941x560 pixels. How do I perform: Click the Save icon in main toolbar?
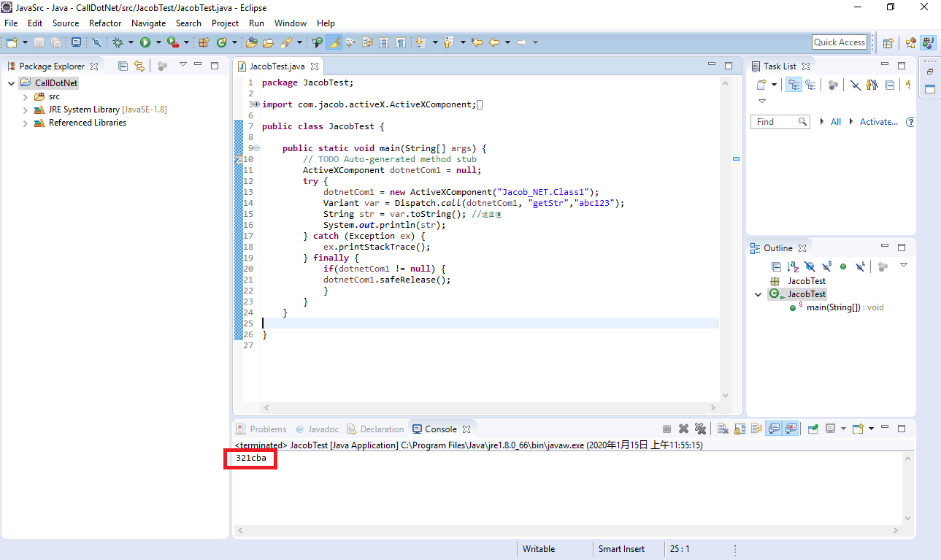pos(39,43)
